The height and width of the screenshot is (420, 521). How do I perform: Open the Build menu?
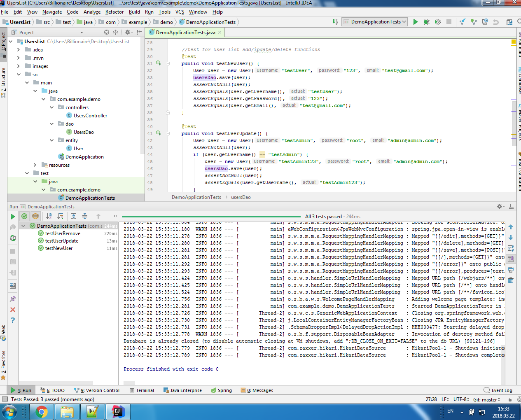click(x=134, y=12)
